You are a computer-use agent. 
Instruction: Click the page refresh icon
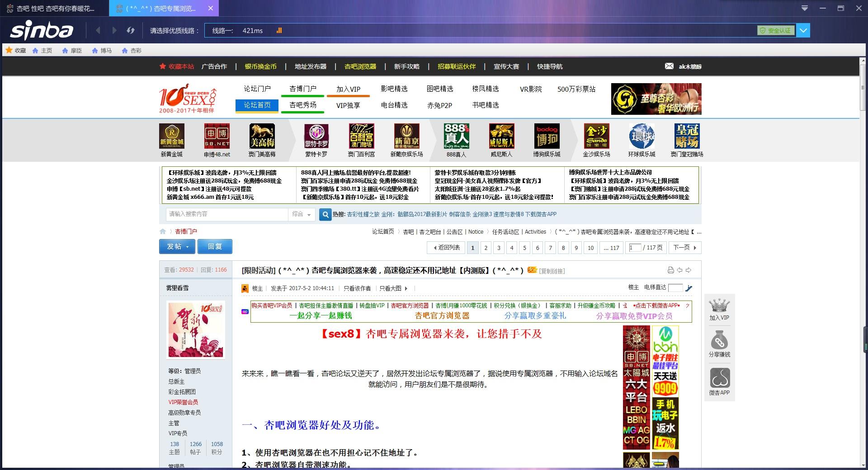click(131, 30)
